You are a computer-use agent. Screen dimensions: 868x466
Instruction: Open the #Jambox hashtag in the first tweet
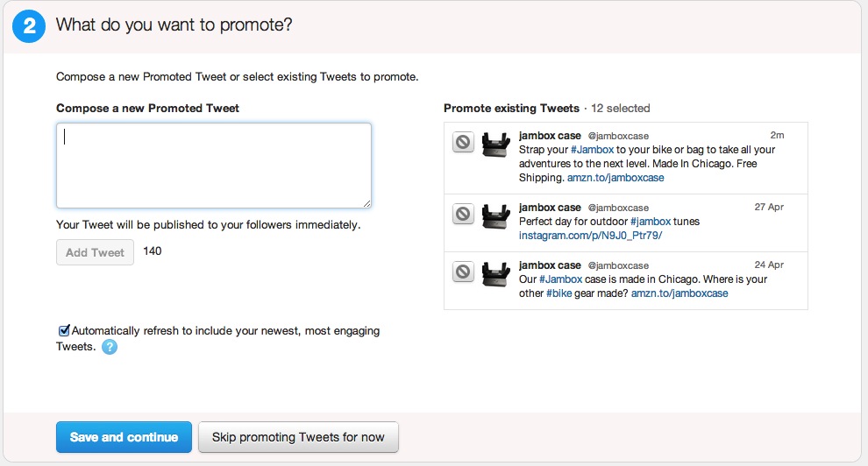(x=593, y=150)
